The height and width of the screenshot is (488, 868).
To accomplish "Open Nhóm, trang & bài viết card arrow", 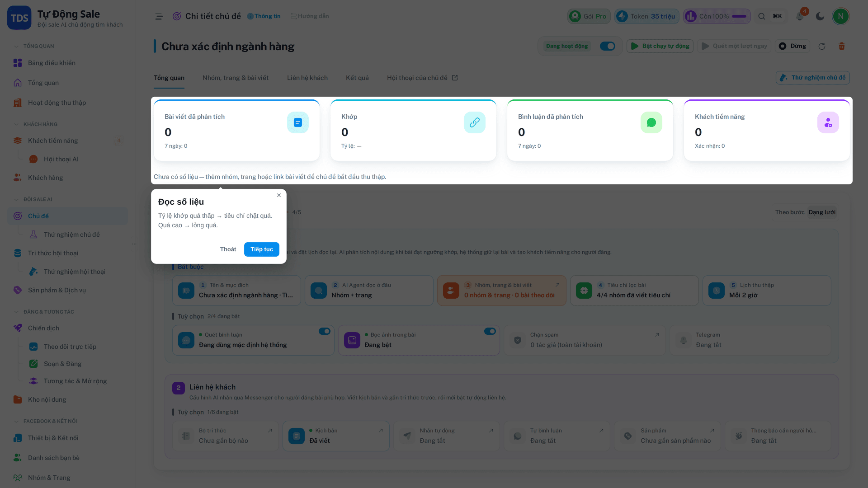I will pos(557,285).
